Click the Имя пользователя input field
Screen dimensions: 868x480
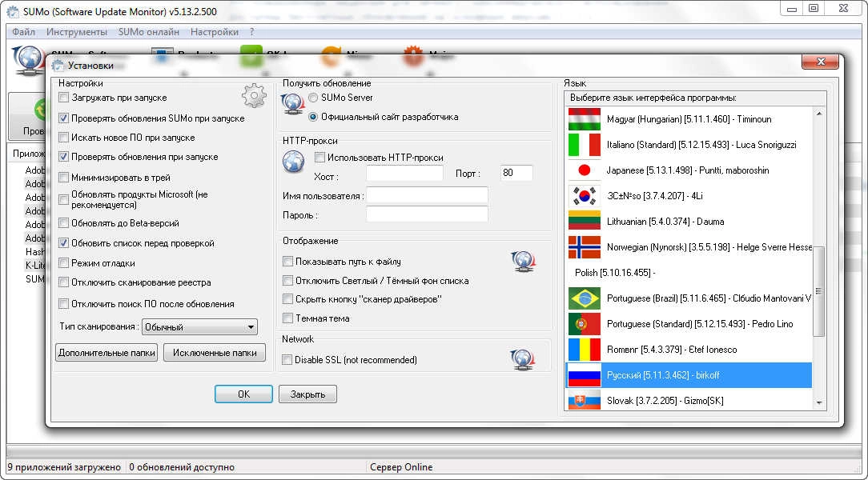[x=427, y=195]
